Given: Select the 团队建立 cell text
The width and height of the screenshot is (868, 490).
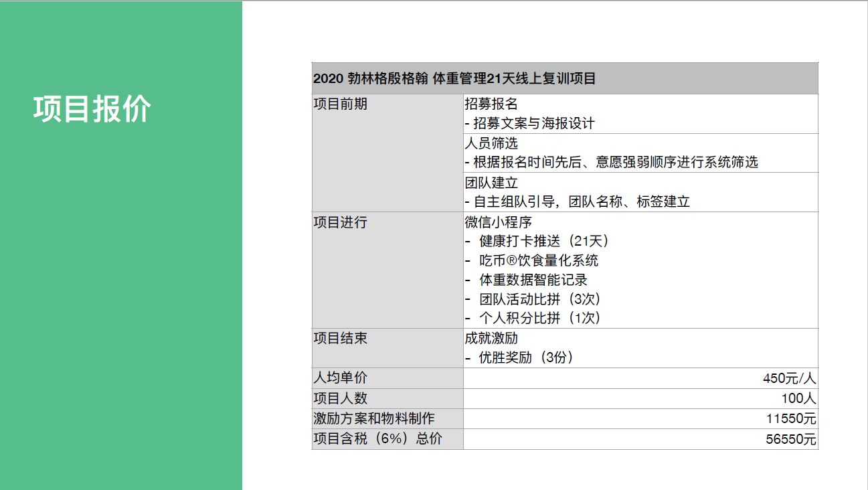Looking at the screenshot, I should pos(491,183).
